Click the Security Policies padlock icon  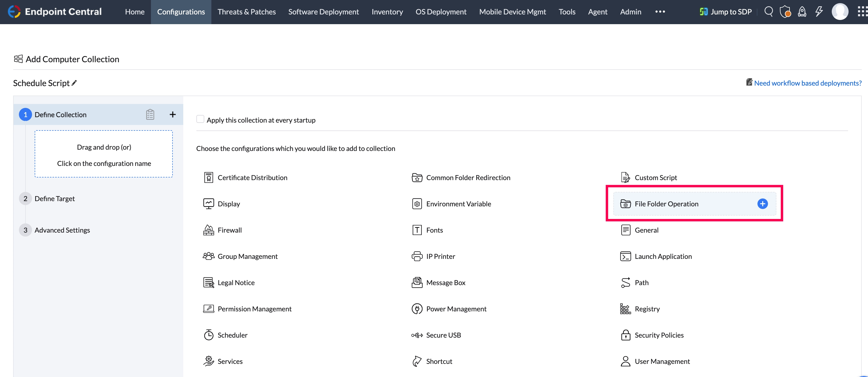[x=626, y=335]
